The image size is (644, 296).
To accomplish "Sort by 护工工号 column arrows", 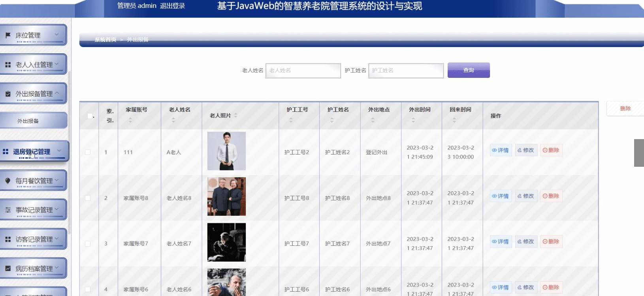I will click(x=291, y=120).
